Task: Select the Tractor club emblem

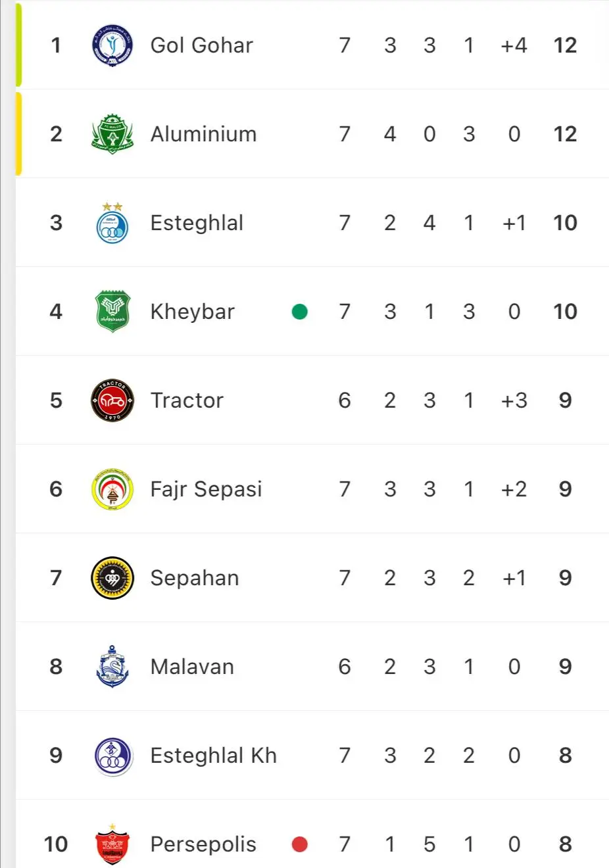Action: coord(112,400)
